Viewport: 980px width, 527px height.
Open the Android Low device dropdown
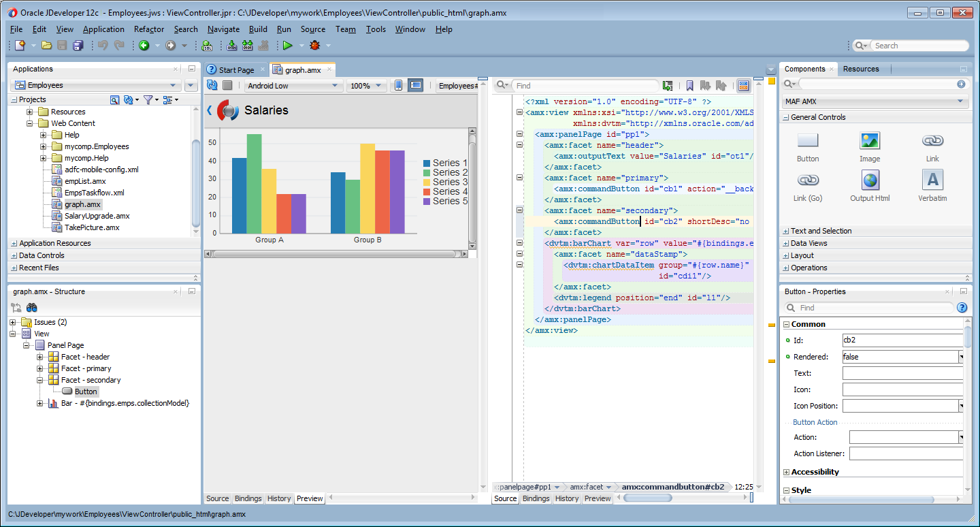click(293, 86)
